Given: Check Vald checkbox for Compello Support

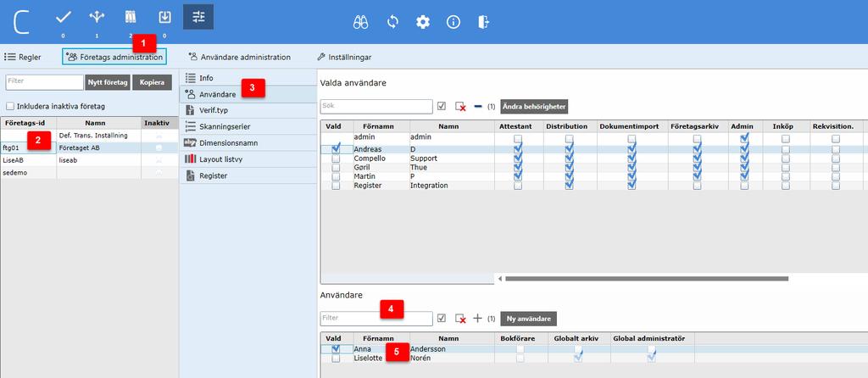Looking at the screenshot, I should click(x=336, y=158).
